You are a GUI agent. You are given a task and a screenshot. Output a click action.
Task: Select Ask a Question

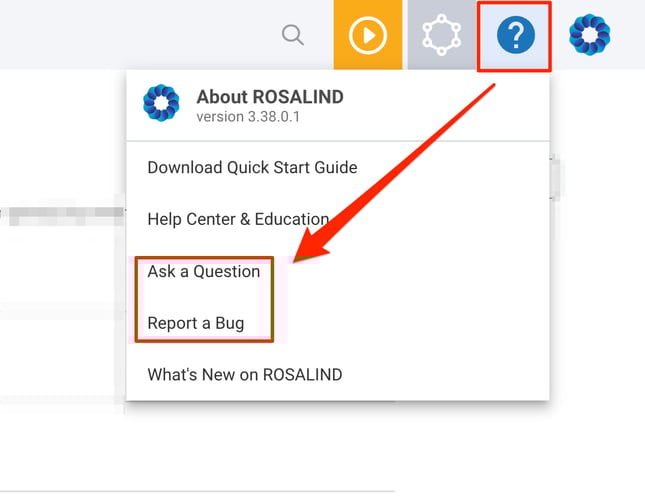[x=204, y=272]
